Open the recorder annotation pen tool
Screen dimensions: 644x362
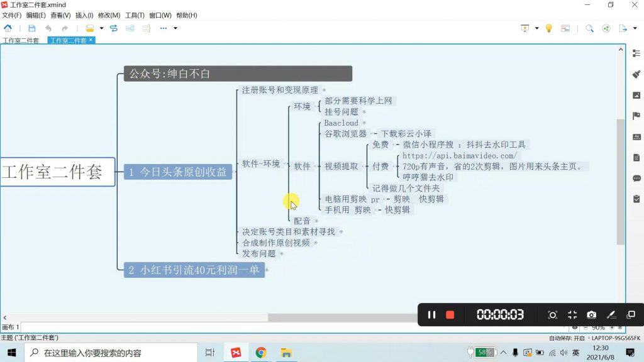point(611,315)
